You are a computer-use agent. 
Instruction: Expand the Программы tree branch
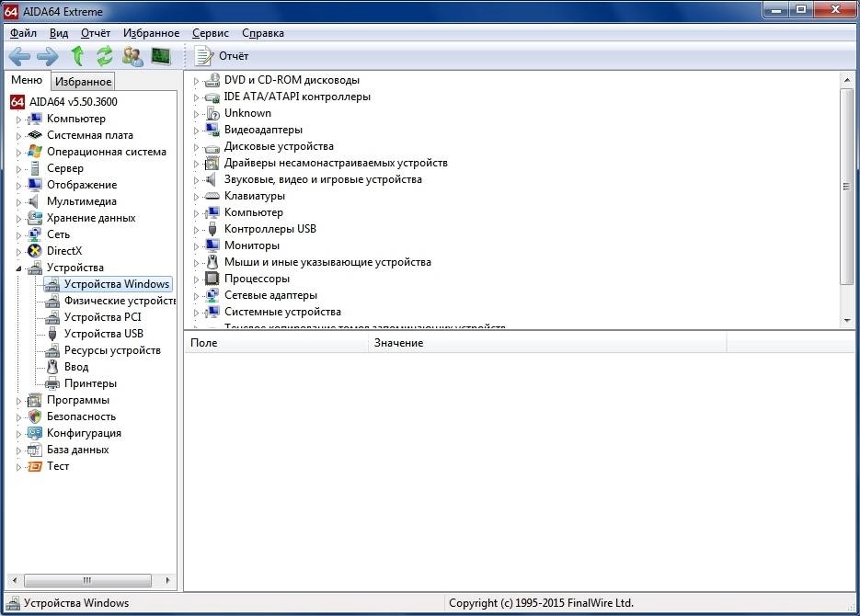18,401
